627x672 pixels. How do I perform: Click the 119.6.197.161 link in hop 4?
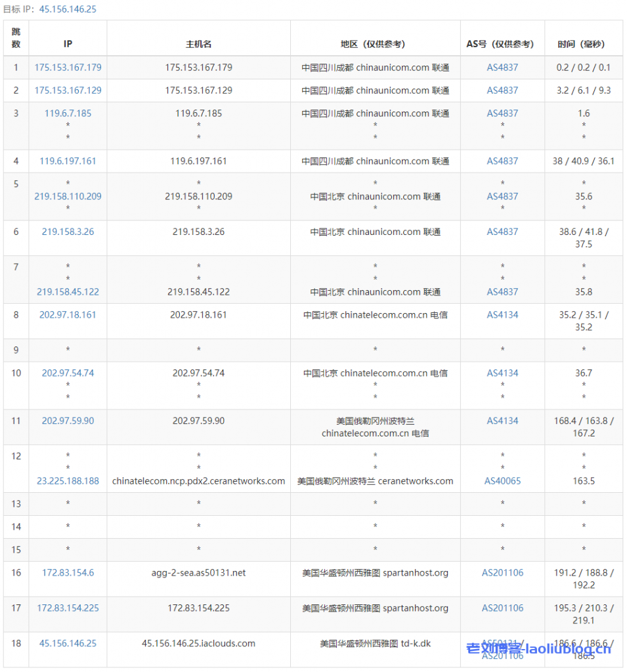pyautogui.click(x=68, y=161)
